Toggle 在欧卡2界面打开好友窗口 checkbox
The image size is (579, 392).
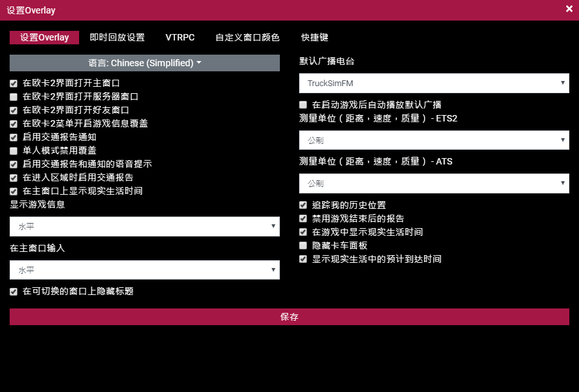pos(14,111)
